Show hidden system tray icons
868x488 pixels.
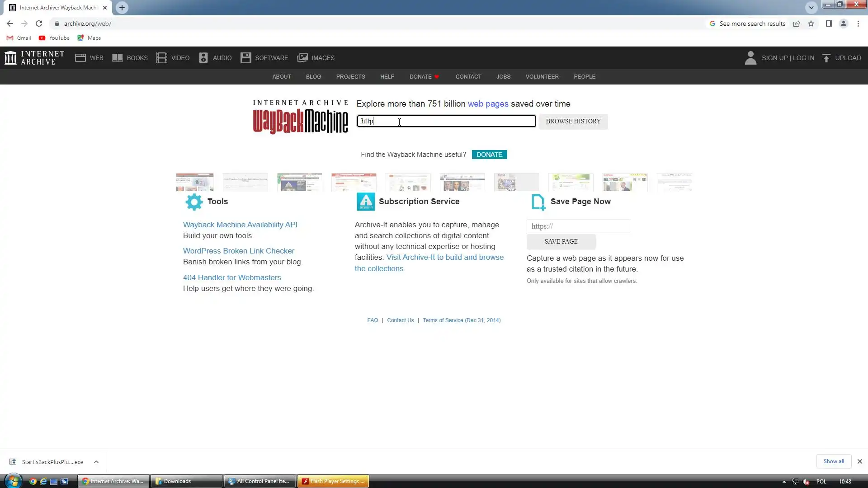(x=784, y=482)
